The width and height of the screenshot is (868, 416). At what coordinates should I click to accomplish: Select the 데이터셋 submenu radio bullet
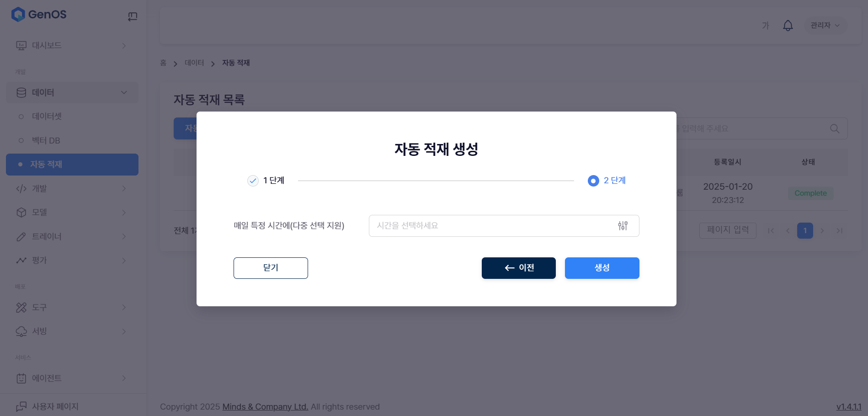click(x=21, y=117)
